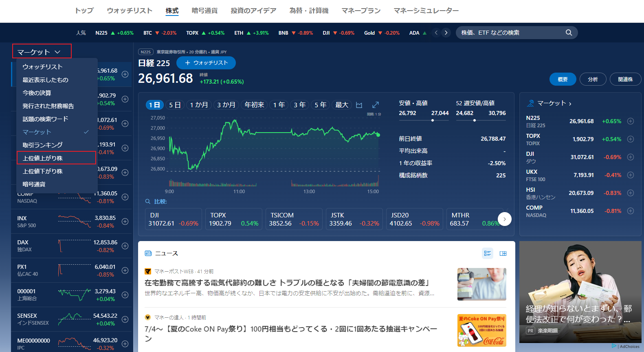Open chart type icon
Screen dimensions: 644x352
coord(359,105)
